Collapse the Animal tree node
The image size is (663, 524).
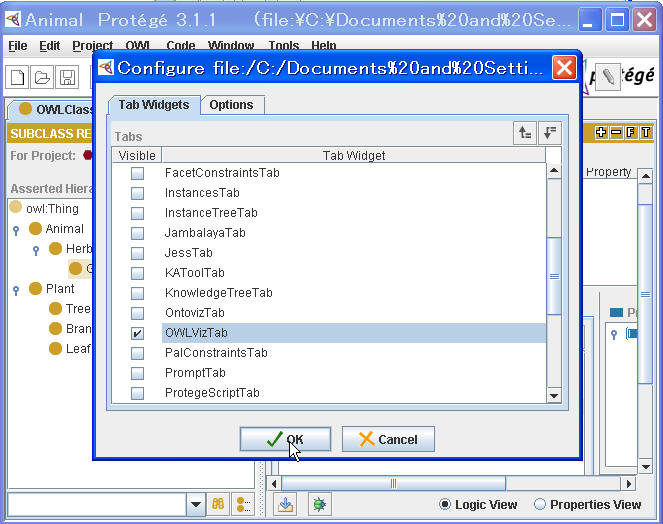click(16, 230)
